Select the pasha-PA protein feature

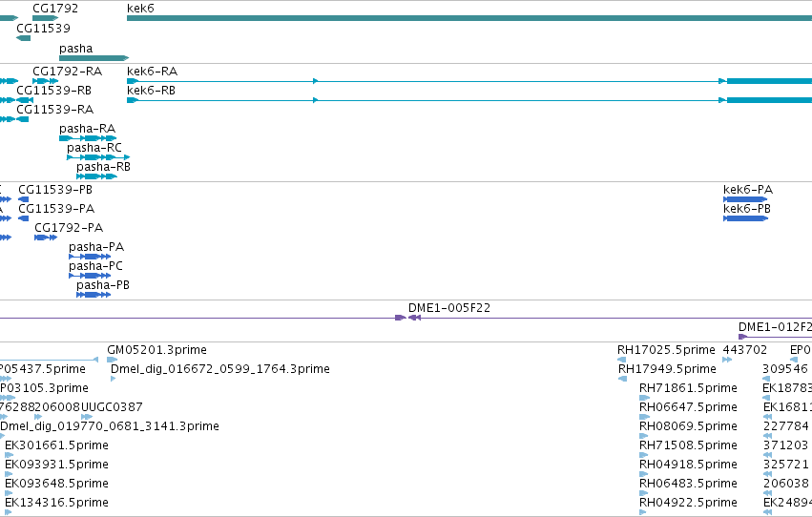[90, 257]
